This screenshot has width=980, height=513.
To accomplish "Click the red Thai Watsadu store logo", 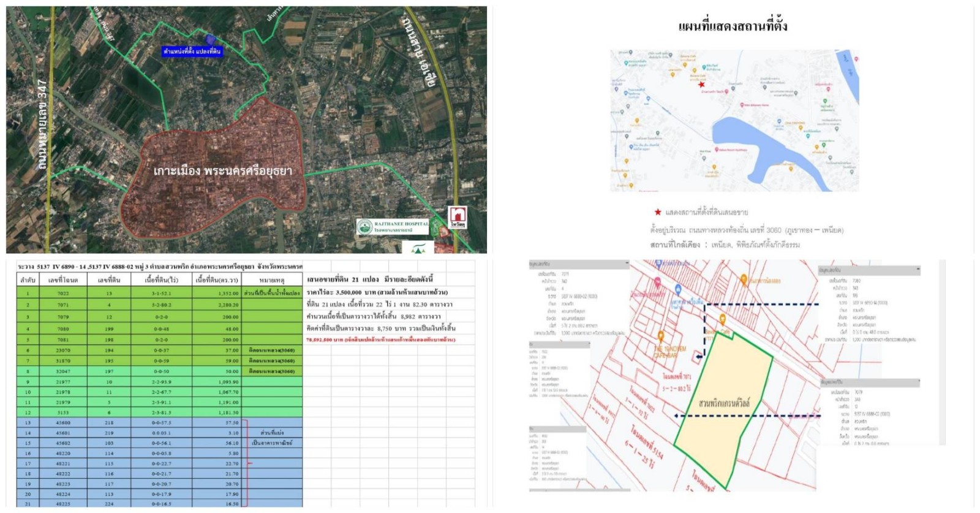I will coord(458,217).
